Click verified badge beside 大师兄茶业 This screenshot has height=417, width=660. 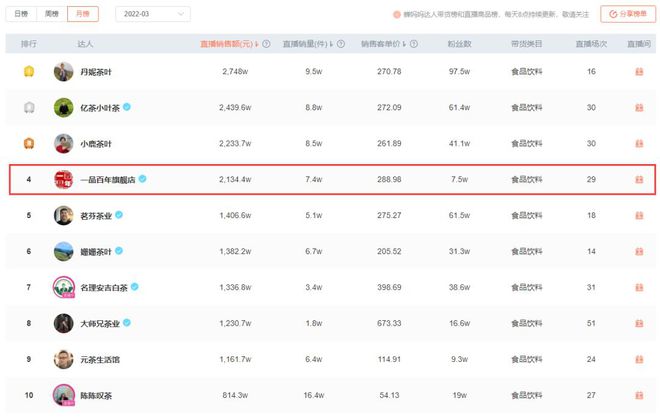pos(127,323)
